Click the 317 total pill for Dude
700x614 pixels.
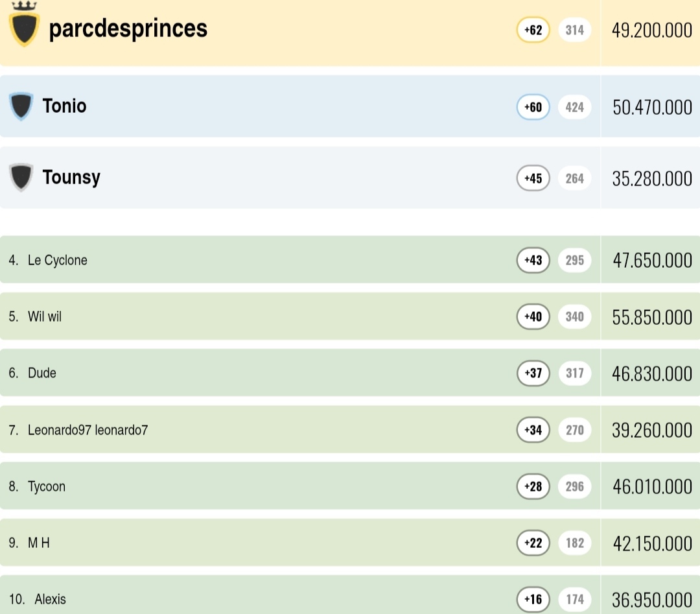pyautogui.click(x=574, y=373)
